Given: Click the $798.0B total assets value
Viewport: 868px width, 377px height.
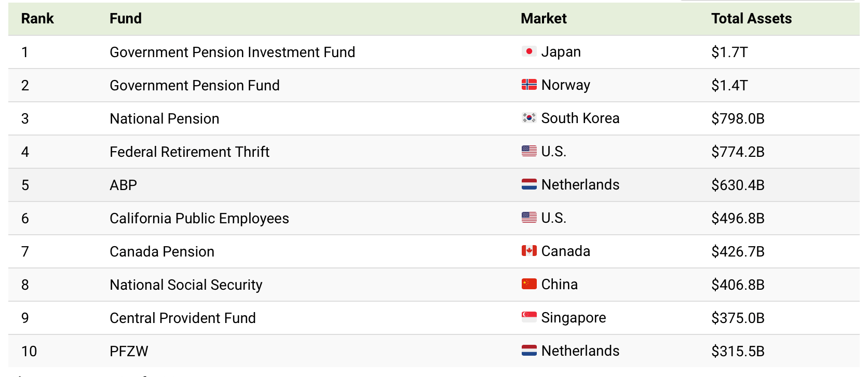Looking at the screenshot, I should point(738,118).
